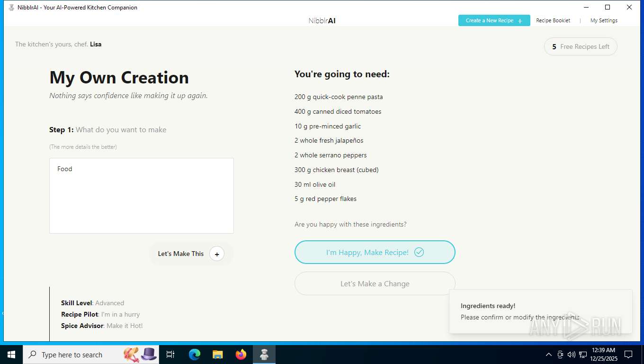Click the hat image in taskbar search box
Viewport: 644px width, 364px height.
coord(149,354)
